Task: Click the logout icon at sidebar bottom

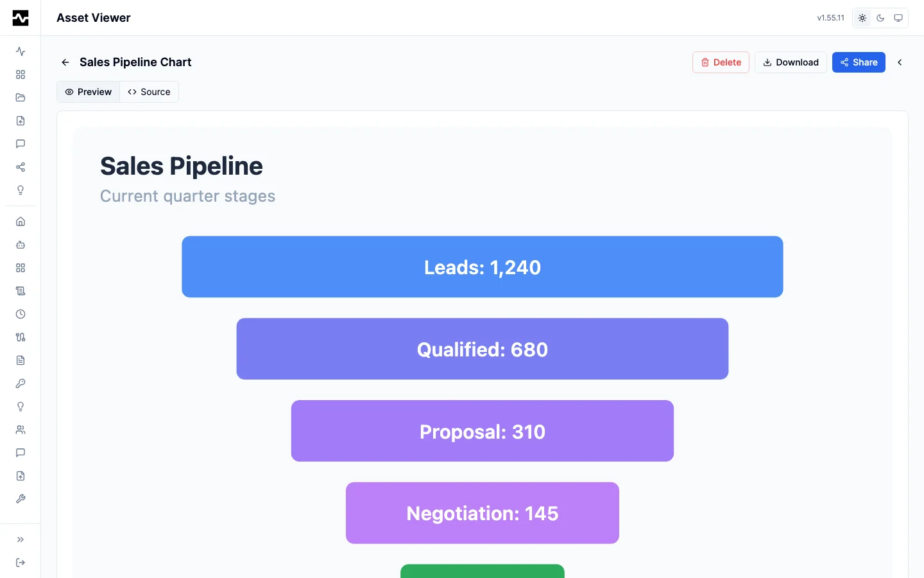Action: coord(21,563)
